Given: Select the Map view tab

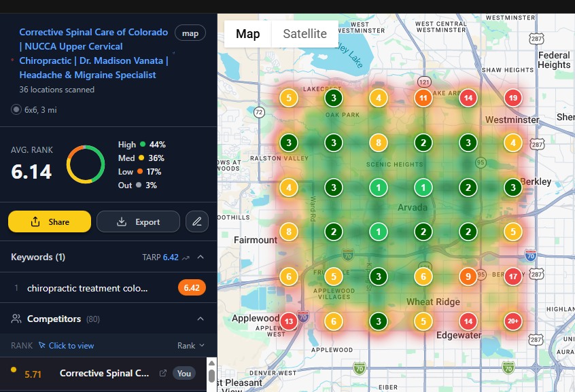Looking at the screenshot, I should (x=247, y=34).
